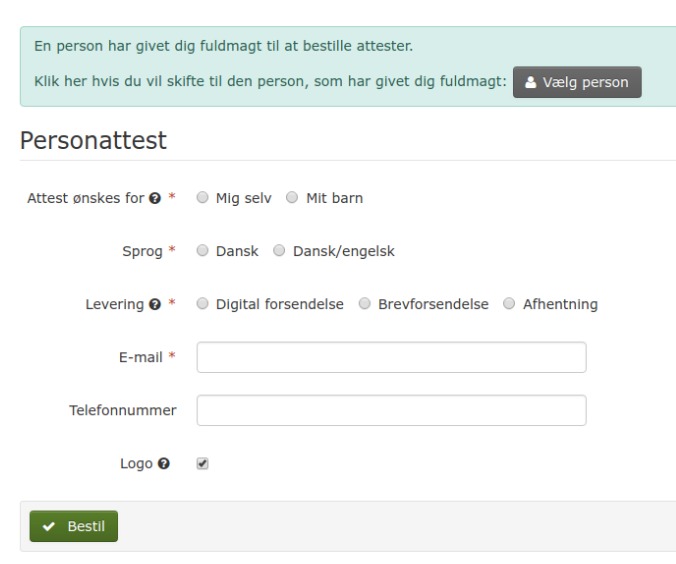Image resolution: width=676 pixels, height=564 pixels.
Task: Pick the Dansk/engelsk language option
Action: (x=279, y=251)
